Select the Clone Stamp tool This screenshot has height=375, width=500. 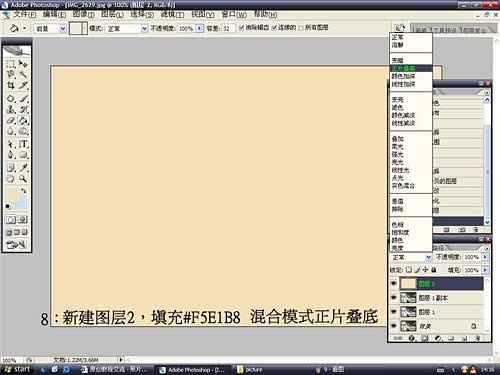11,109
